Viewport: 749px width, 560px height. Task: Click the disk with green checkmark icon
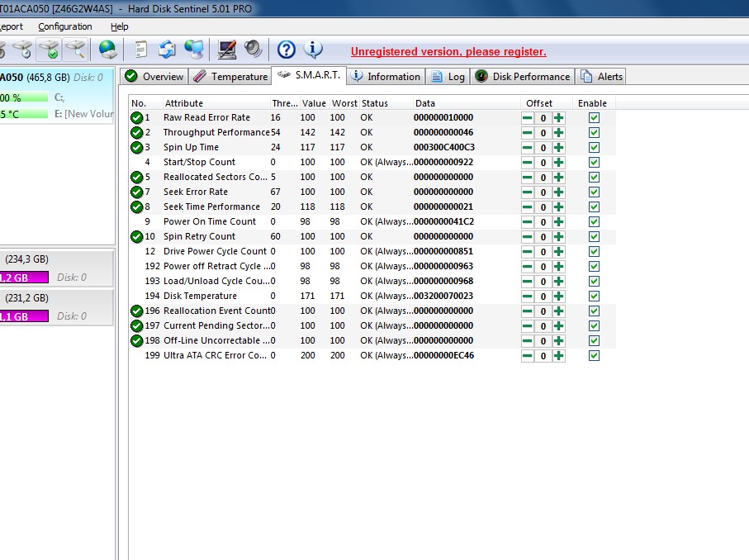pyautogui.click(x=49, y=50)
